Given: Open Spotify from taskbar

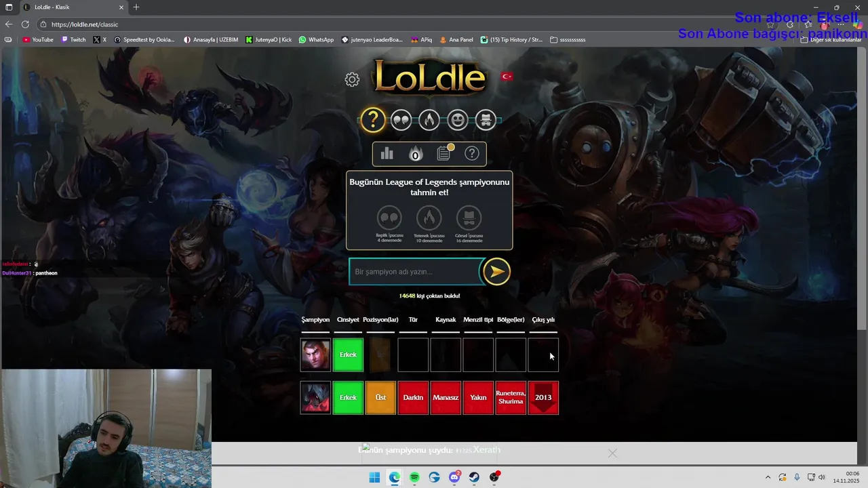Looking at the screenshot, I should click(414, 477).
